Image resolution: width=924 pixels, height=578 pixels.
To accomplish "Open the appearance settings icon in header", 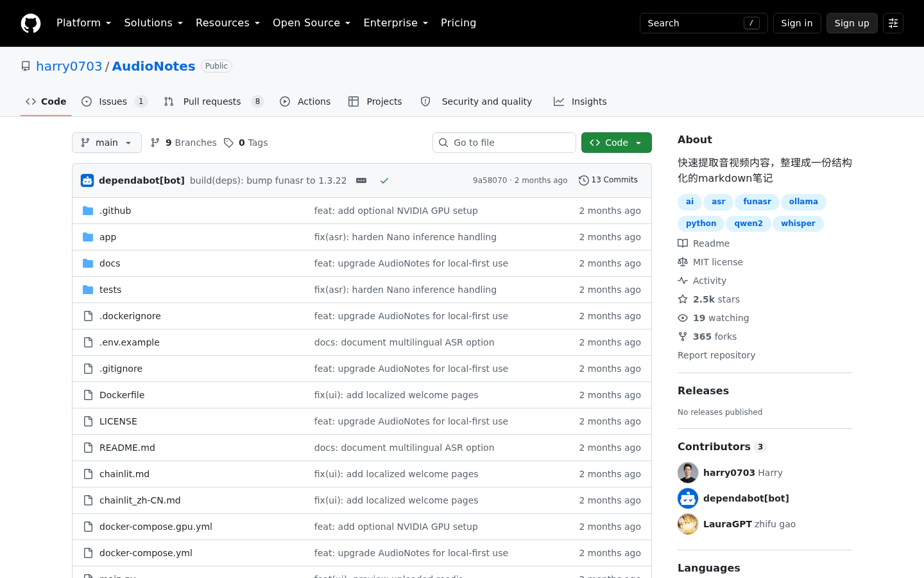I will [893, 23].
